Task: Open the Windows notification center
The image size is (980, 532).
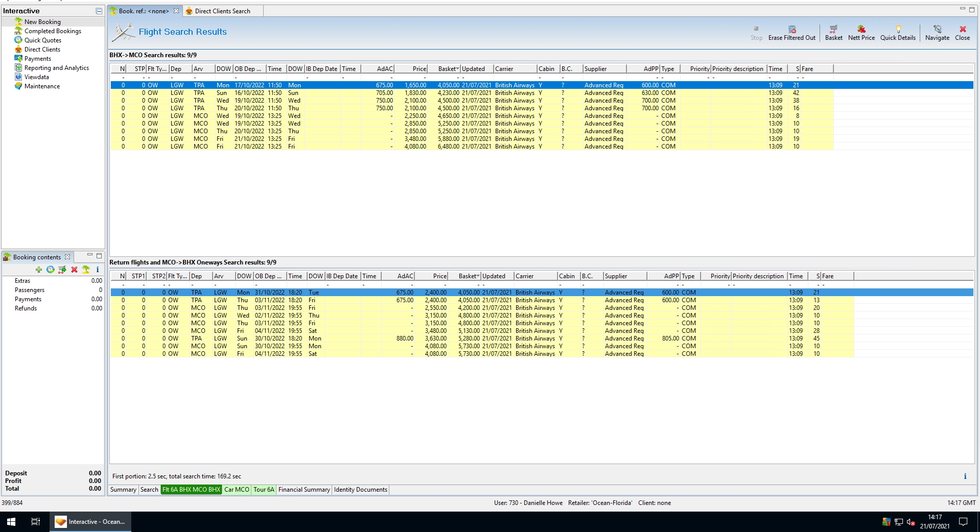Action: click(x=963, y=522)
